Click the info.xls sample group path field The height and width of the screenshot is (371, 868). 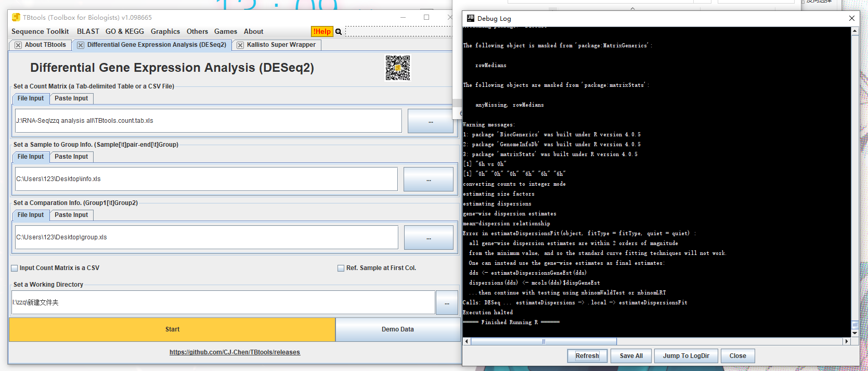[x=206, y=179]
